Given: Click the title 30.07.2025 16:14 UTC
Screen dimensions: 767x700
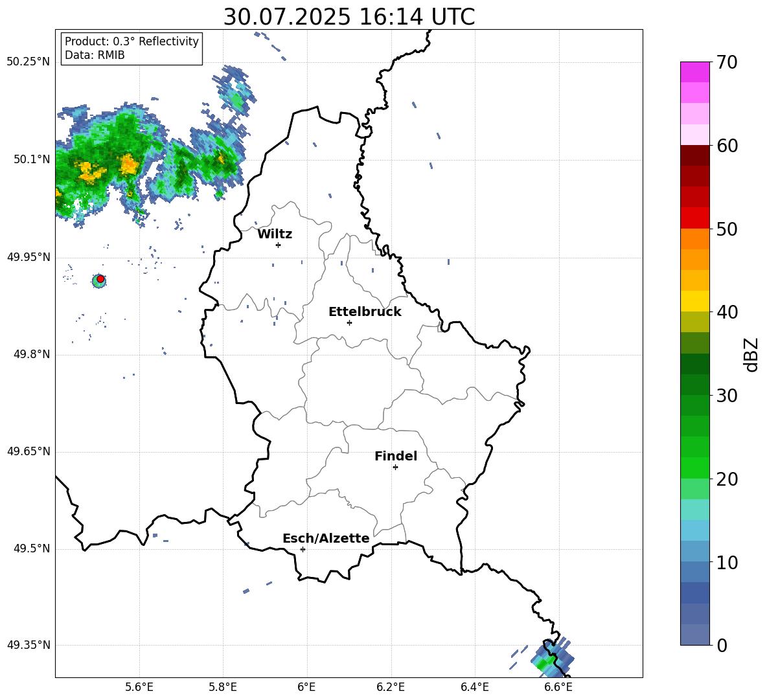Looking at the screenshot, I should (349, 17).
